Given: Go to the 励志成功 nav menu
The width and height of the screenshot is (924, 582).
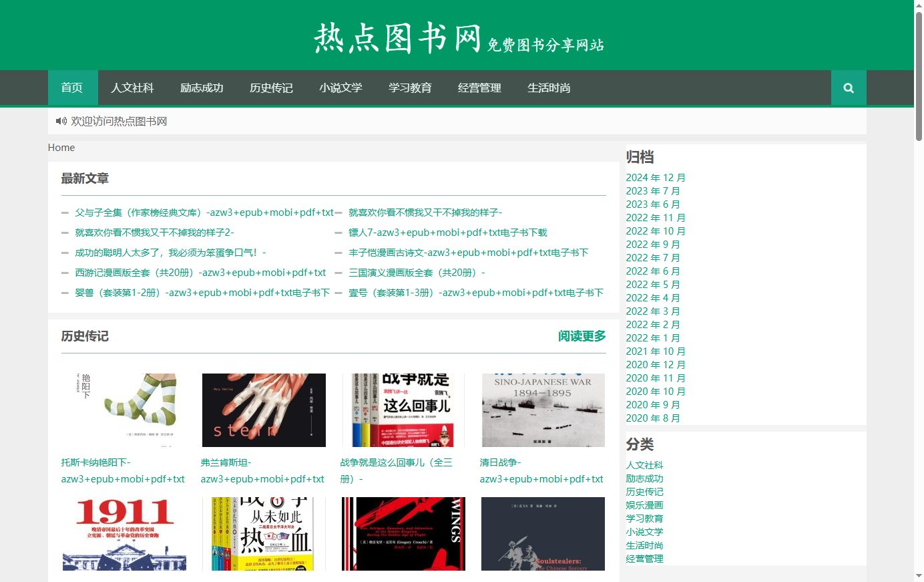Looking at the screenshot, I should pyautogui.click(x=202, y=88).
